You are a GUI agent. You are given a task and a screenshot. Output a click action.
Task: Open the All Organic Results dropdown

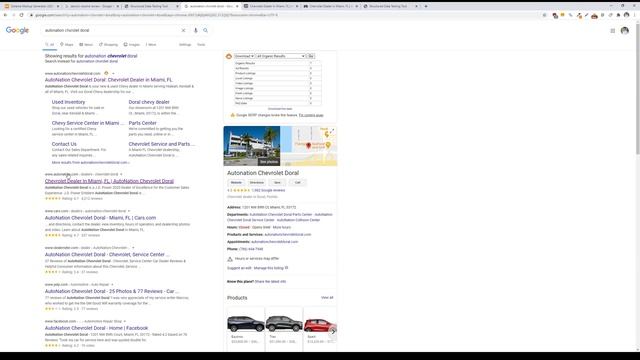[280, 56]
